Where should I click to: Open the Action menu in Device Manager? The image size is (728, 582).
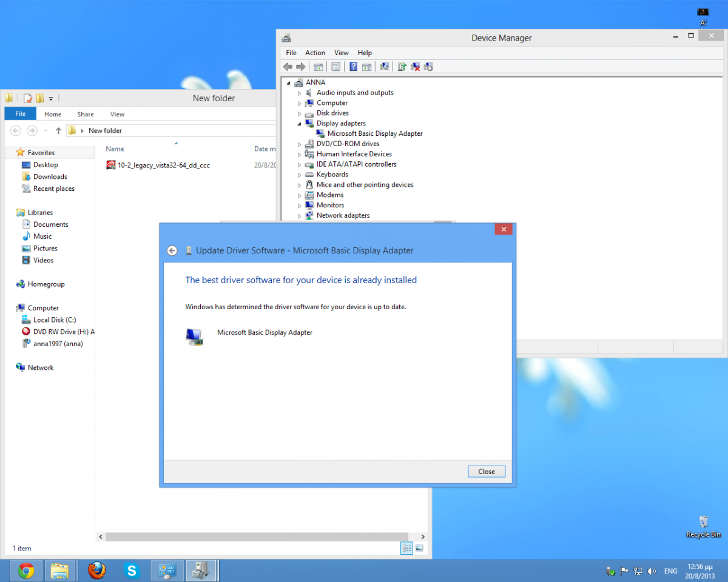click(315, 53)
